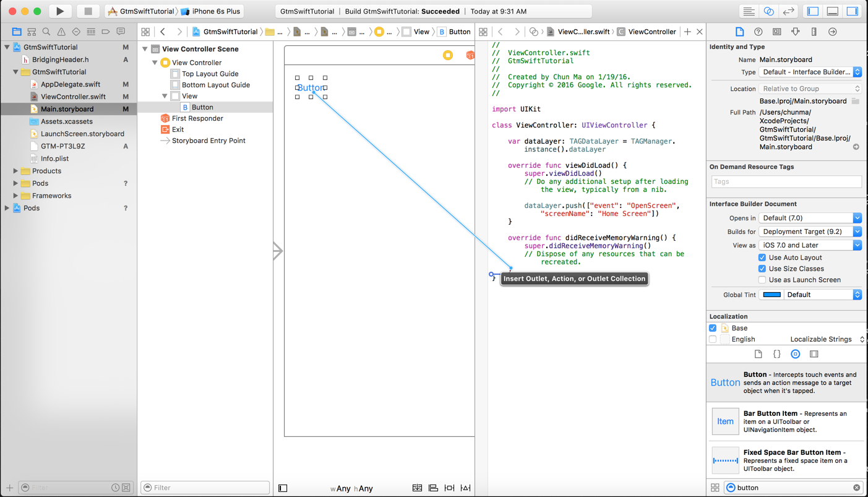Screen dimensions: 868x497
Task: Click the On Demand Resource Tags field
Action: 786,181
